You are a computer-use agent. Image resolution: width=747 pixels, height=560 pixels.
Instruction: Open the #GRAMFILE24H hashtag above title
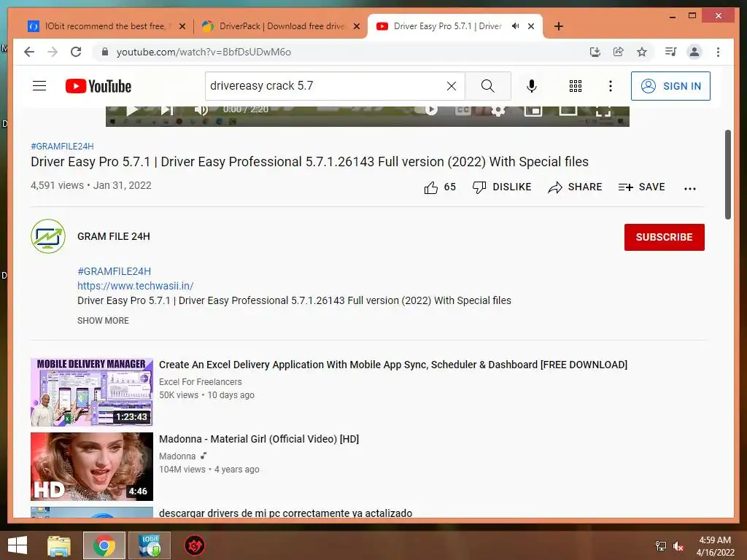coord(62,146)
